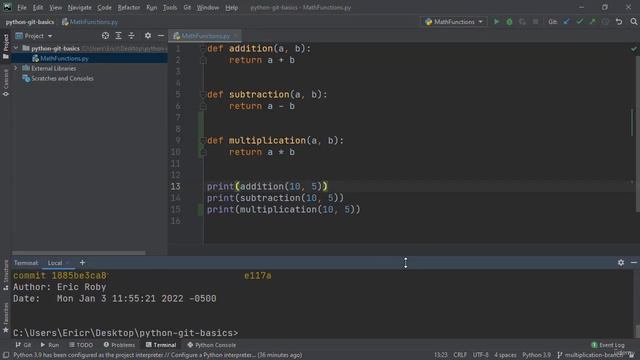Toggle the tool window bars corner icon
The image size is (640, 360).
tap(6, 355)
